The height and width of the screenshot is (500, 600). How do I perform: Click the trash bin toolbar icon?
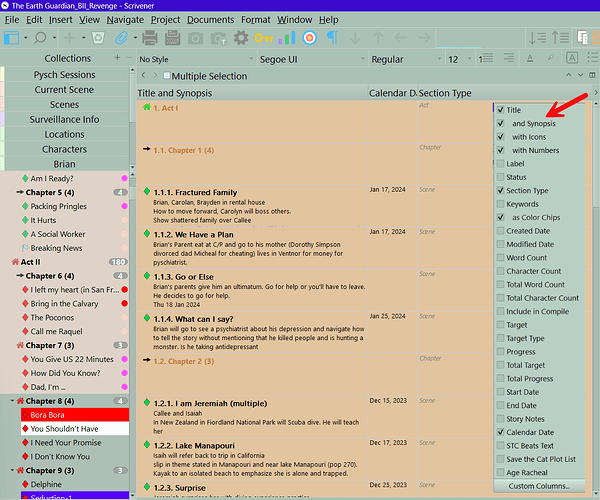pos(98,37)
